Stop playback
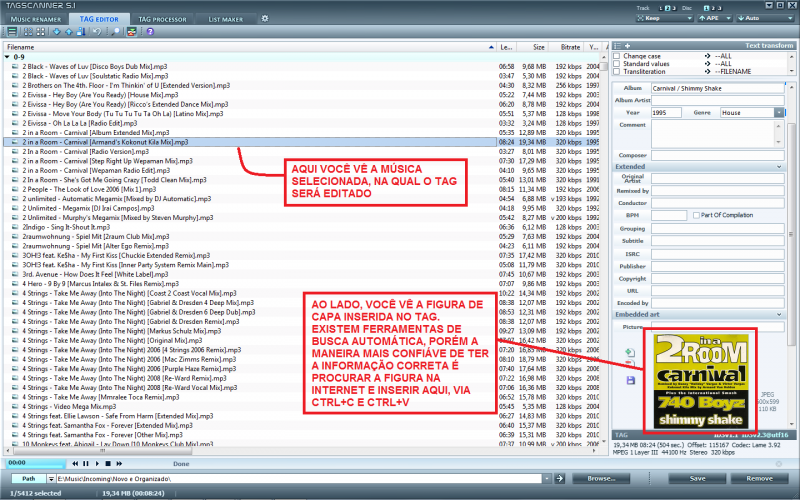800x500 pixels. coord(108,464)
